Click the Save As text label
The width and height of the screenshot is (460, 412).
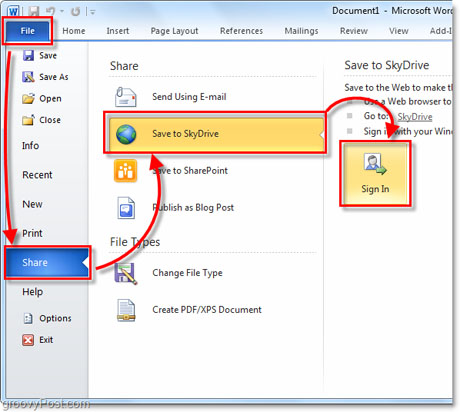coord(54,77)
